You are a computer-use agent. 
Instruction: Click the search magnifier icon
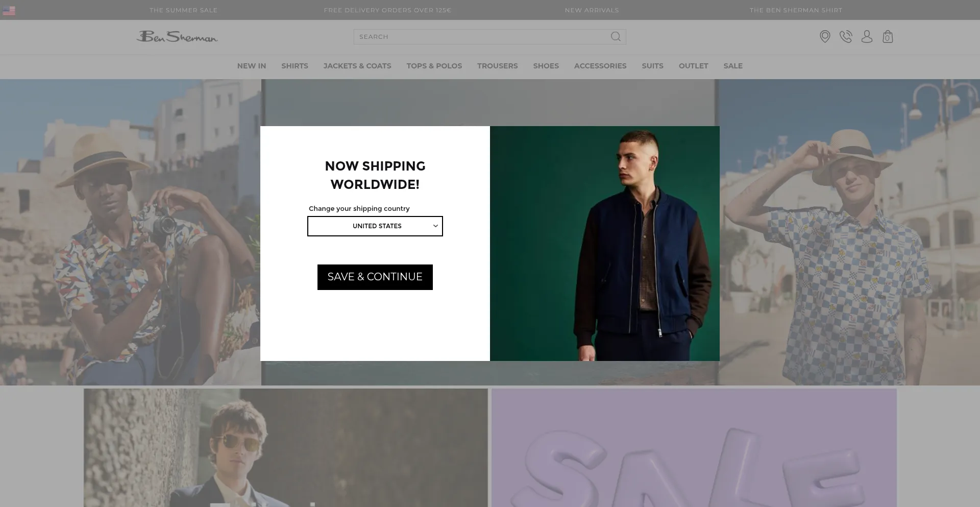[616, 37]
